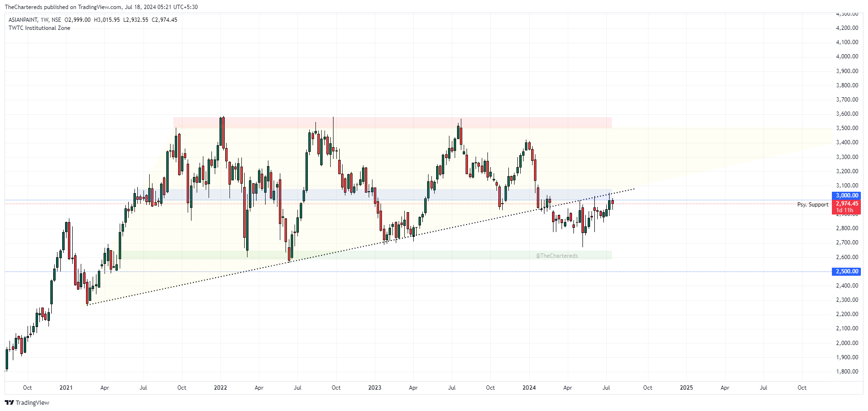Click the 2024 time axis label
This screenshot has width=868, height=411.
529,388
